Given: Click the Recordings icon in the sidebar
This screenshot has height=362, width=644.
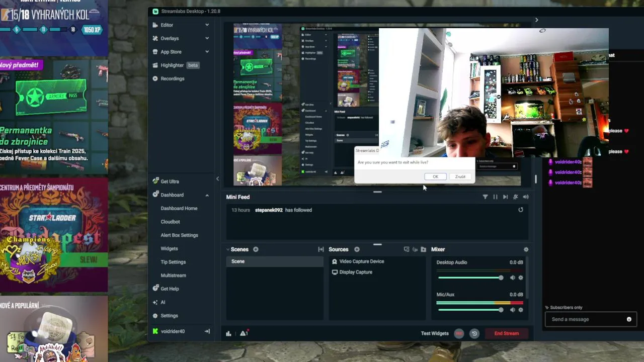Looking at the screenshot, I should tap(155, 78).
